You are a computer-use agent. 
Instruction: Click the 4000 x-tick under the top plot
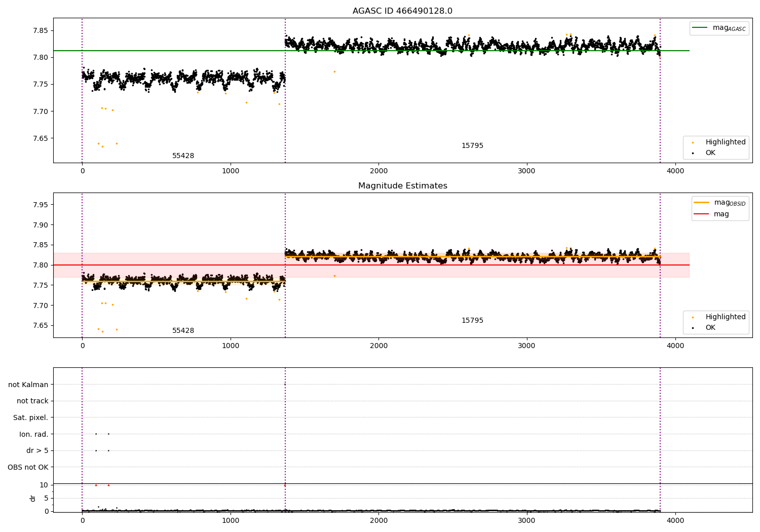pyautogui.click(x=675, y=171)
